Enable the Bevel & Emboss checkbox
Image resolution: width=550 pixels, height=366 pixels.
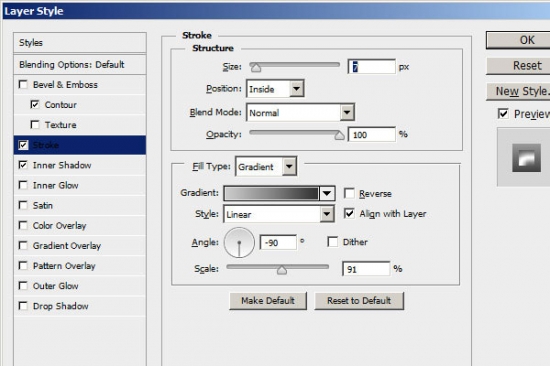[x=23, y=85]
